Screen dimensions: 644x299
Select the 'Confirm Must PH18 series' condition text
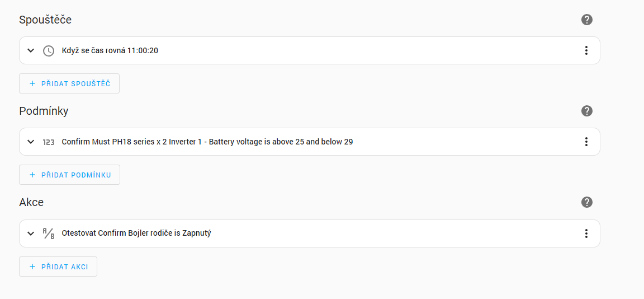pyautogui.click(x=207, y=142)
